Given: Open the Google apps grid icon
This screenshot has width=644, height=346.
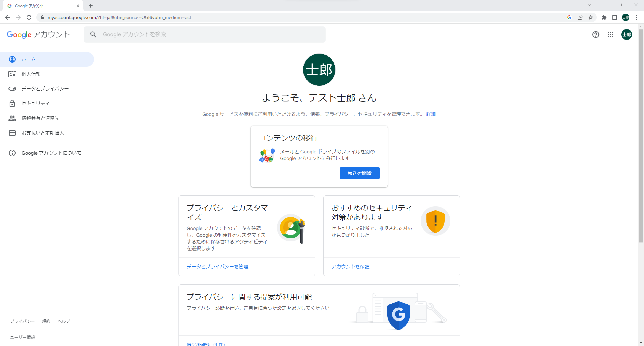Looking at the screenshot, I should pyautogui.click(x=611, y=35).
